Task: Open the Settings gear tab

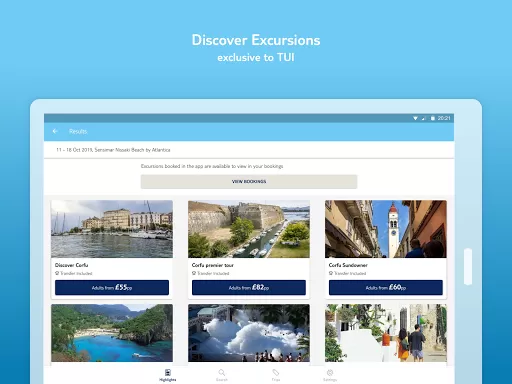Action: (x=330, y=373)
